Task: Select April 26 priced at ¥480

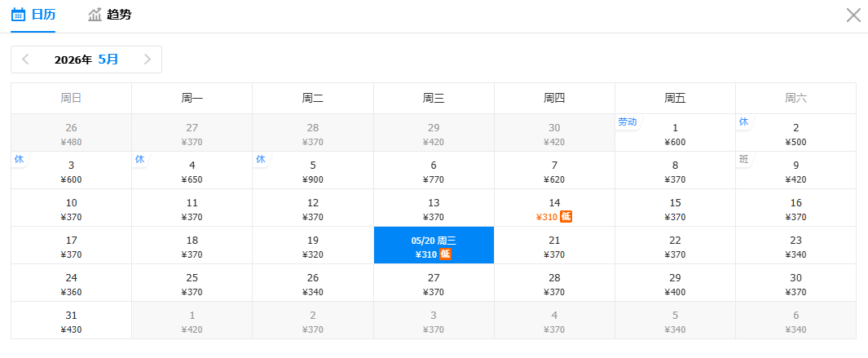Action: pyautogui.click(x=72, y=133)
